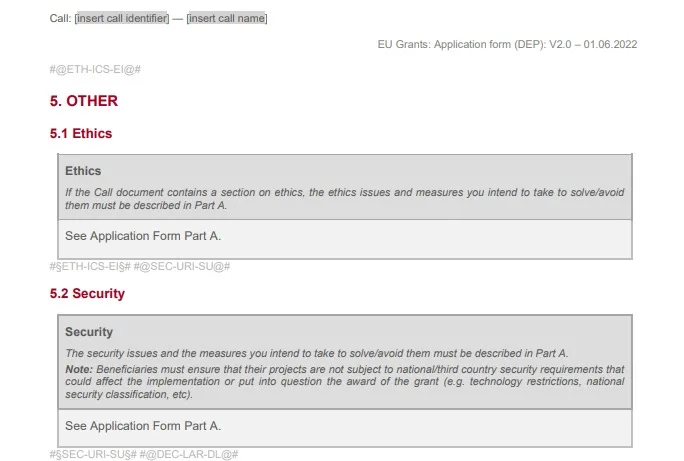Click the insert call identifier placeholder
Image resolution: width=684 pixels, height=461 pixels.
point(122,18)
